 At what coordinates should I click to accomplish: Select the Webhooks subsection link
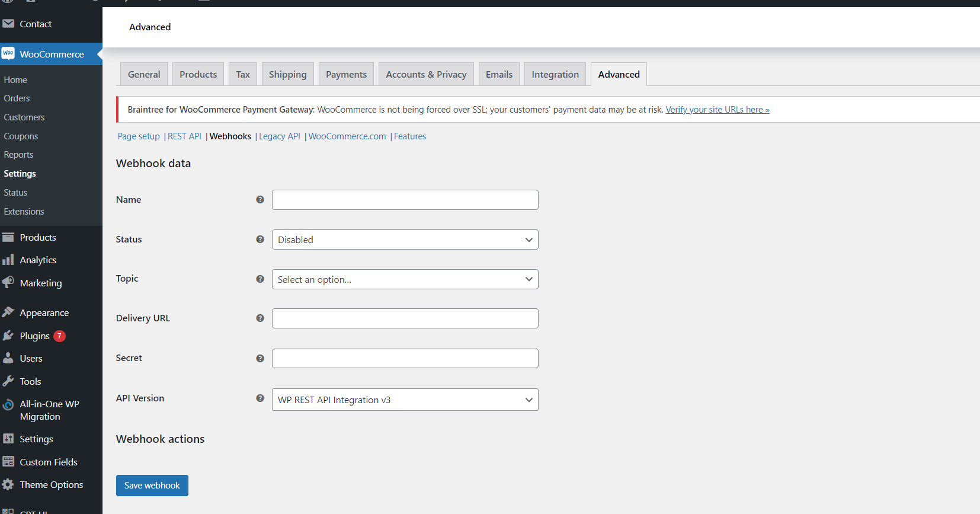[x=230, y=136]
